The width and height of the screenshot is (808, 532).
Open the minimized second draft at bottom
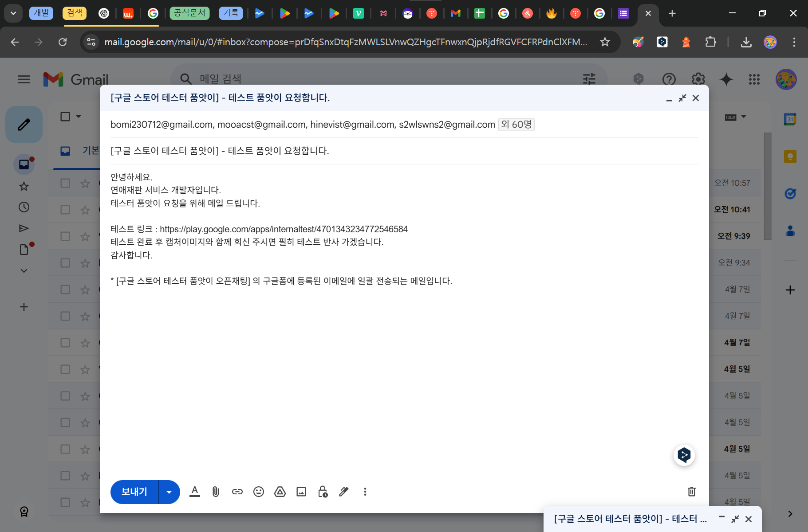tap(630, 519)
